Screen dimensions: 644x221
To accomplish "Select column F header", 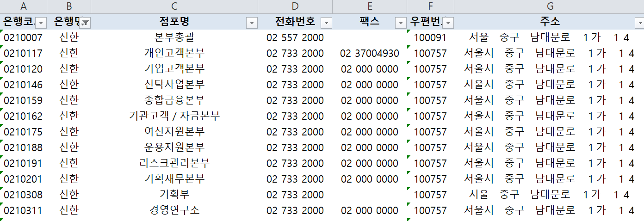I will [430, 6].
